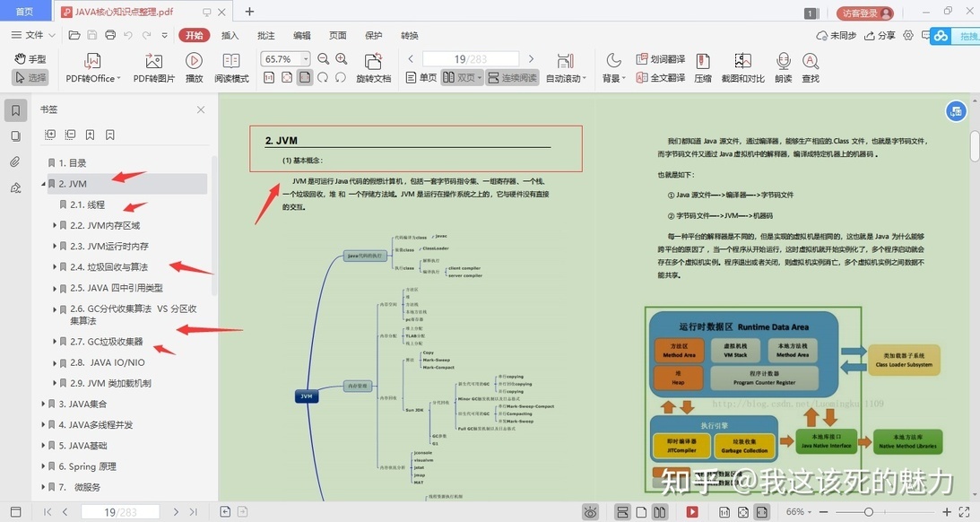Switch to the 编辑 edit tab
Viewport: 980px width, 522px height.
click(x=302, y=35)
